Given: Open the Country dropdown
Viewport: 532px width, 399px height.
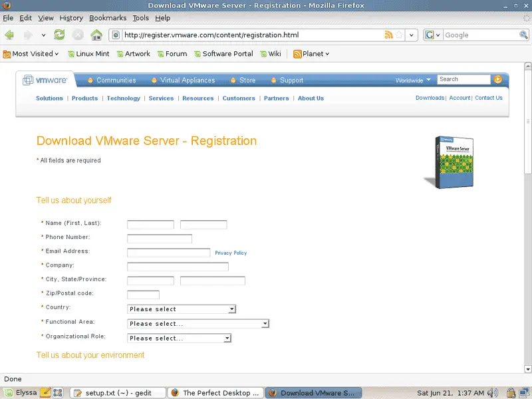Looking at the screenshot, I should (182, 309).
